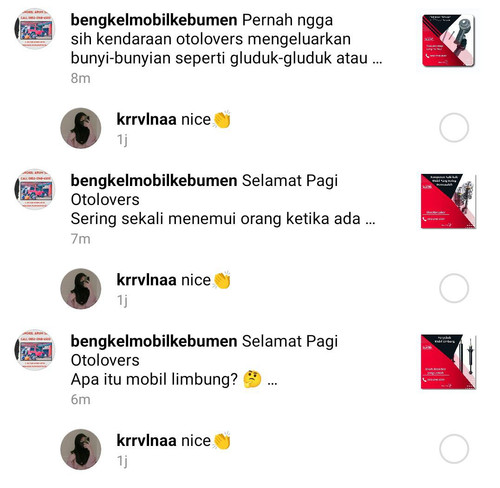Open bengkelmobilkebumen username in third post

point(154,341)
